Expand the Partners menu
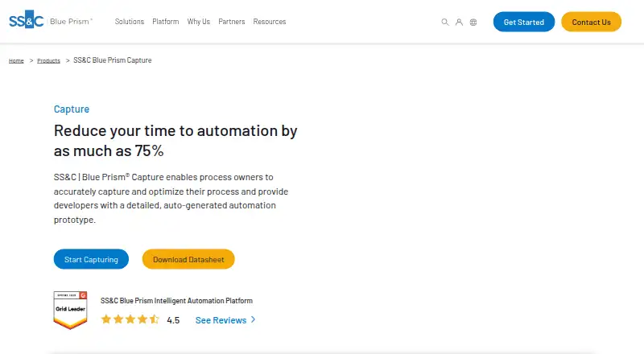644x354 pixels. (x=232, y=22)
